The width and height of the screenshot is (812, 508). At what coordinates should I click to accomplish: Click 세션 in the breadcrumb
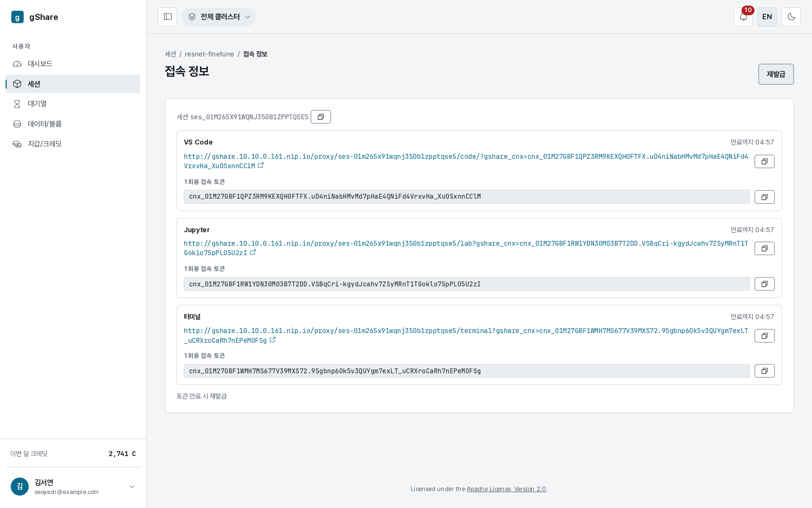(x=170, y=54)
